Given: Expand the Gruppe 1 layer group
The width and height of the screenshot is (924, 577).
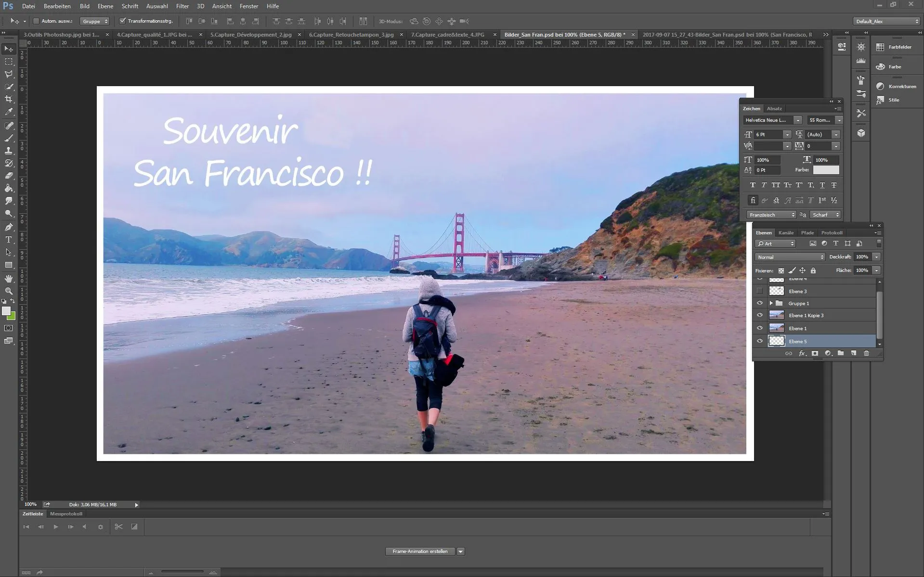Looking at the screenshot, I should [770, 303].
